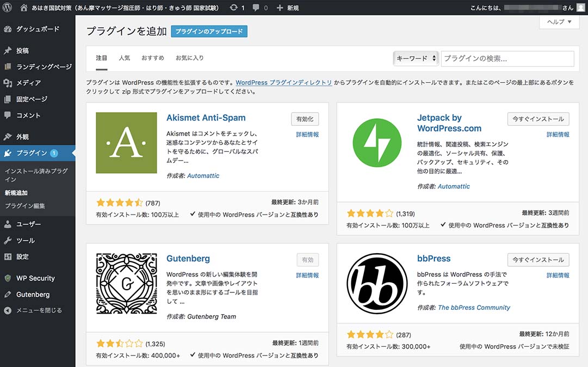Click the プラグインのアップロード button

pos(209,32)
